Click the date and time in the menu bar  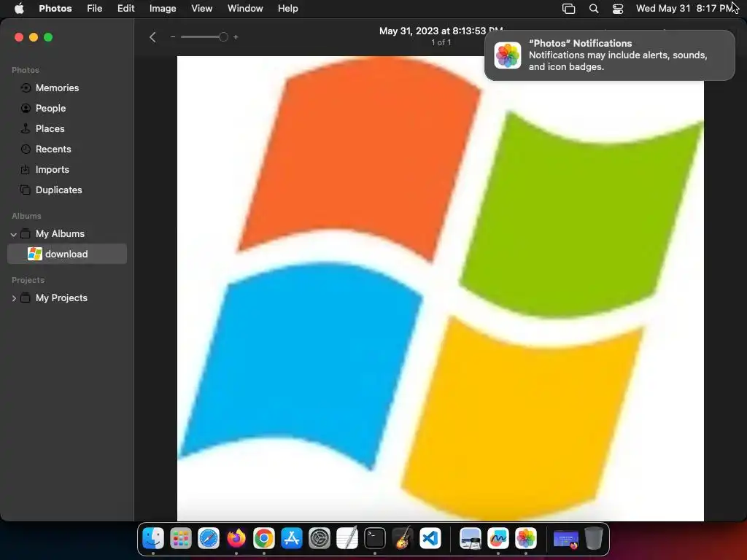(x=684, y=9)
